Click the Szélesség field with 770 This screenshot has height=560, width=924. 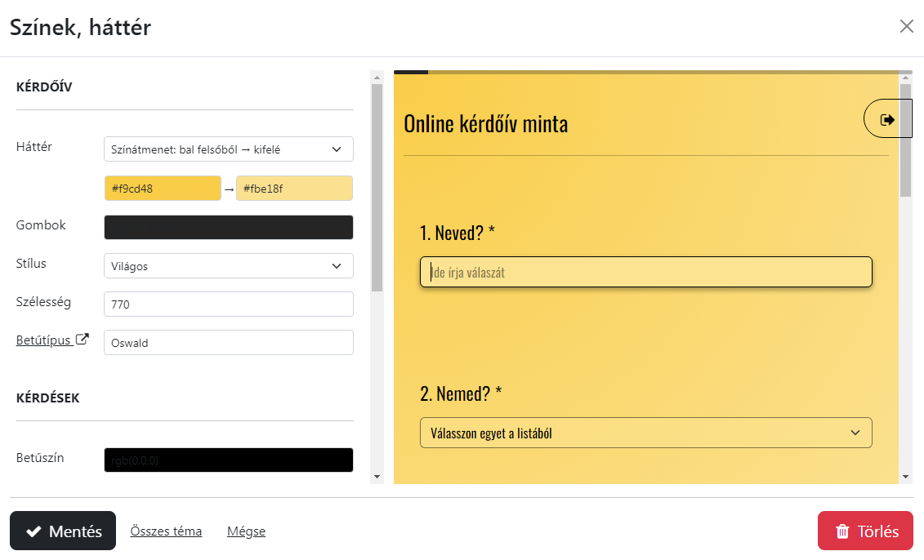pos(229,304)
